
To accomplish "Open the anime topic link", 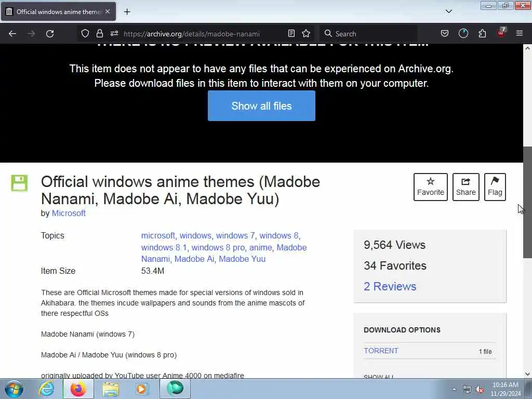I will point(261,247).
